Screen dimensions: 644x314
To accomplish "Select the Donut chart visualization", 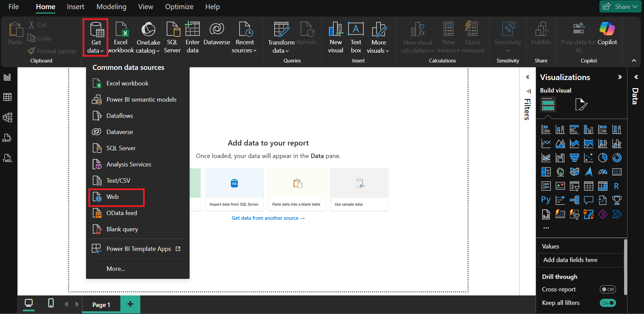I will [617, 158].
